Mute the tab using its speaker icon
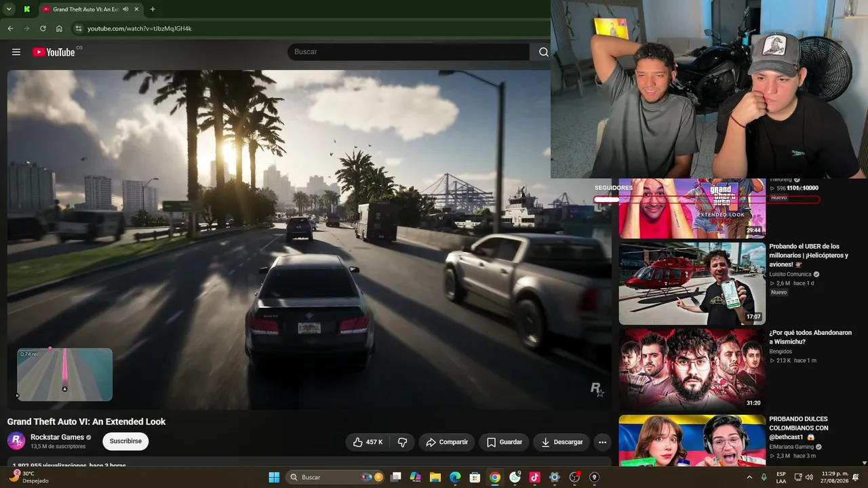Image resolution: width=868 pixels, height=488 pixels. pos(125,9)
